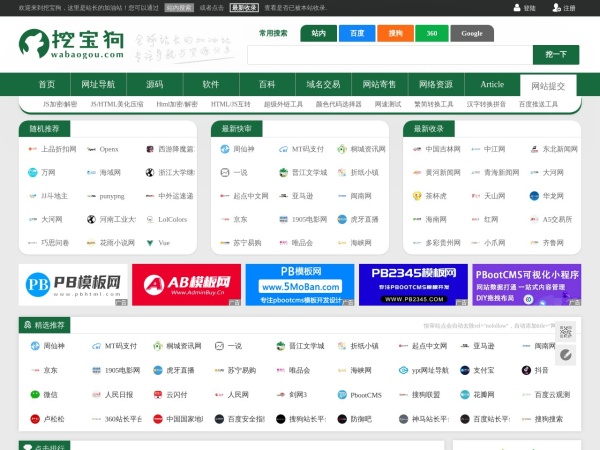Open the PBootCMS可视化小程序 banner
Screen dimensions: 600x450
point(527,285)
